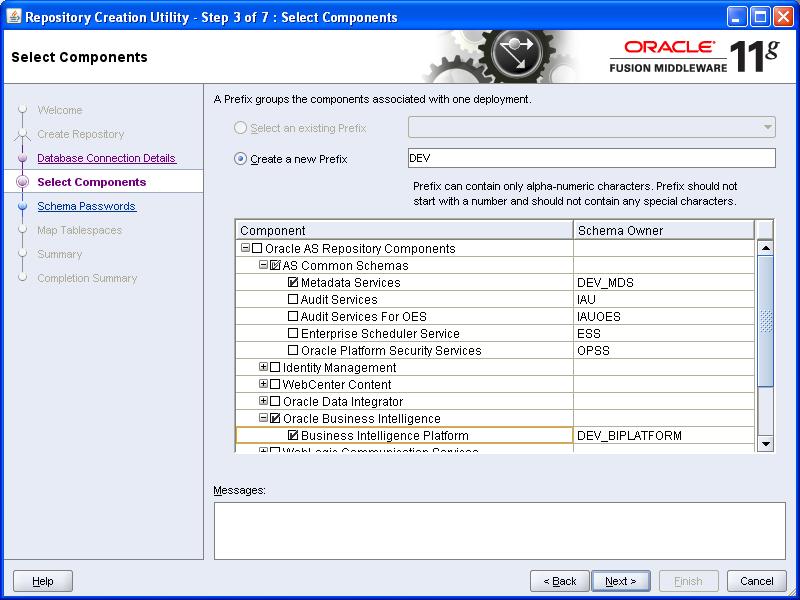Expand the Identity Management node
Viewport: 800px width, 600px height.
click(263, 367)
